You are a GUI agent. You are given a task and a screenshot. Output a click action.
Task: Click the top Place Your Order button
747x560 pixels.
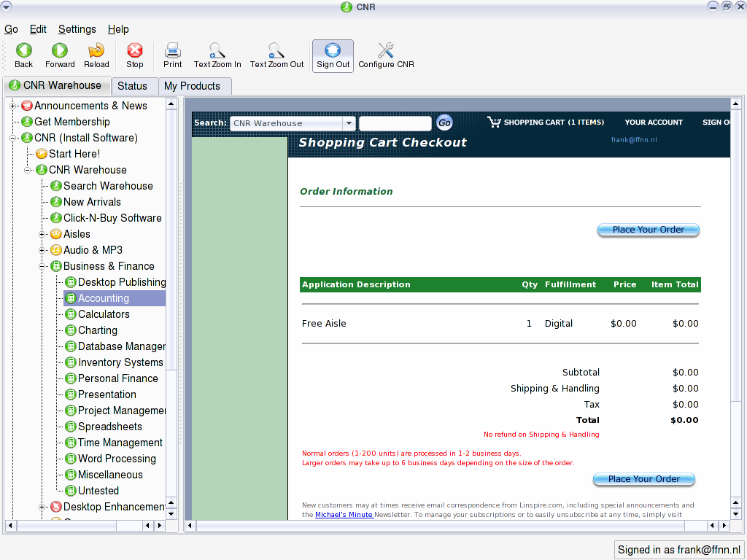pyautogui.click(x=649, y=230)
